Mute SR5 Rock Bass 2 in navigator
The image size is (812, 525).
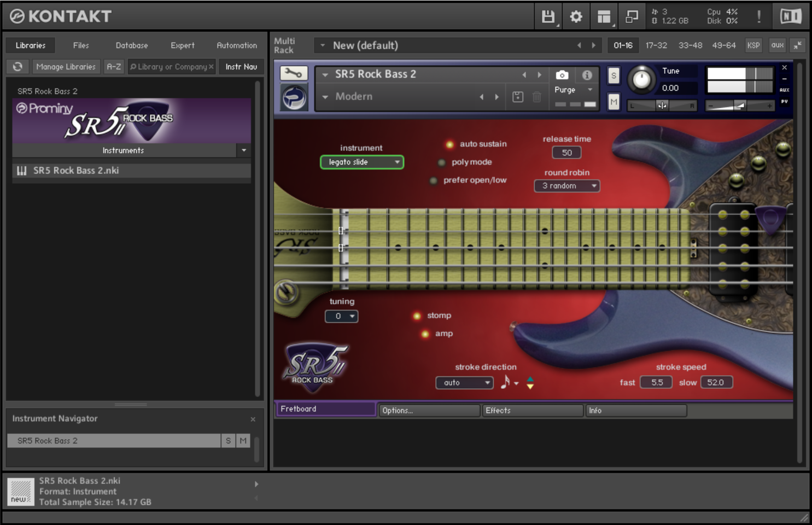(x=243, y=441)
